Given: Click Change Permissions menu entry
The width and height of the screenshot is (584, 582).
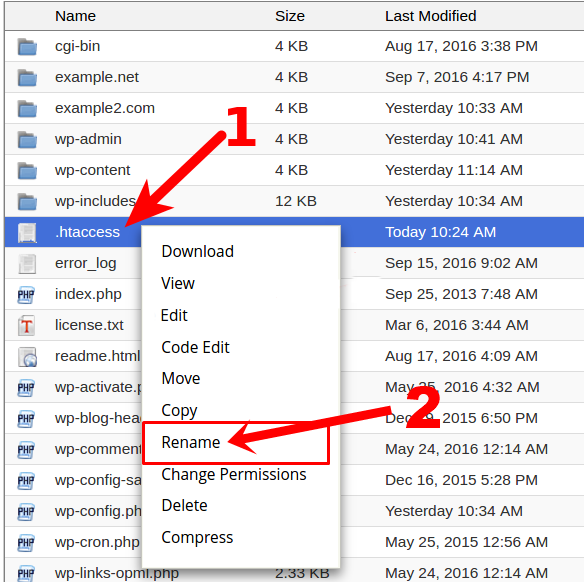Looking at the screenshot, I should click(x=234, y=475).
